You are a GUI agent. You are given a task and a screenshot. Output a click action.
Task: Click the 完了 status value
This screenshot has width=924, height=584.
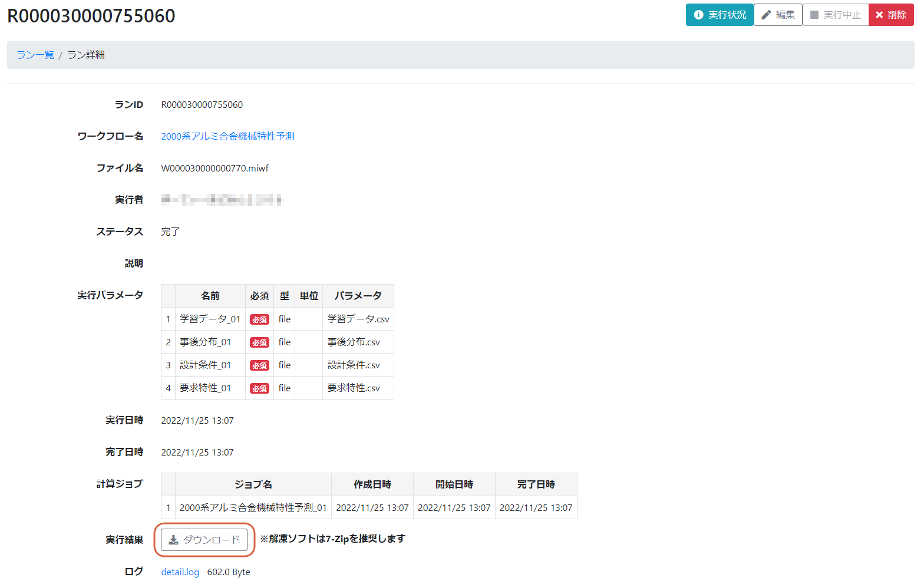[170, 232]
